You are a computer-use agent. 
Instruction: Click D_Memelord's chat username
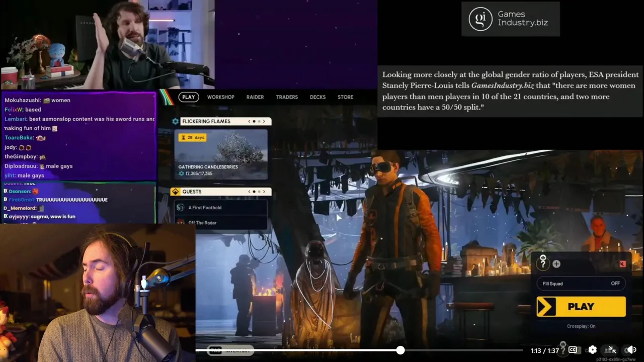pyautogui.click(x=20, y=208)
